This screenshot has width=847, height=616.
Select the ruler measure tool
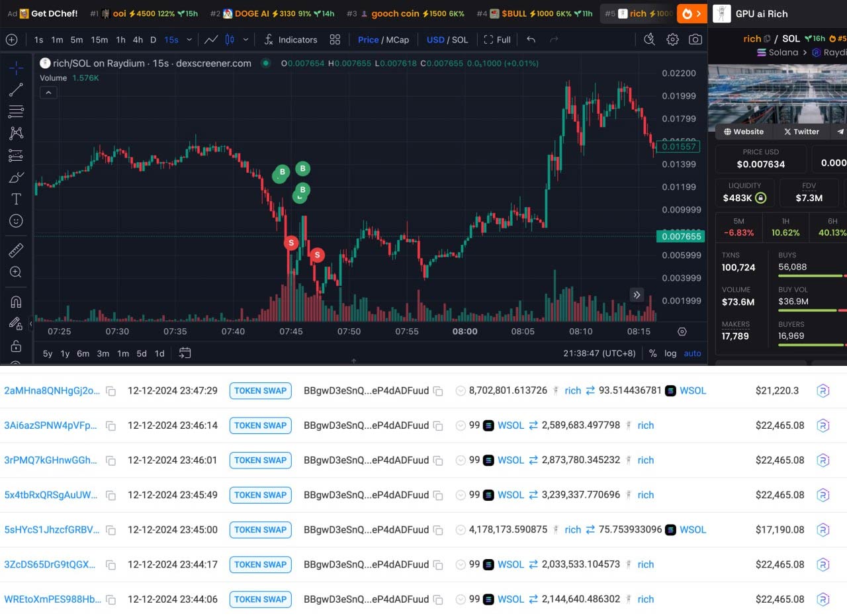point(16,250)
